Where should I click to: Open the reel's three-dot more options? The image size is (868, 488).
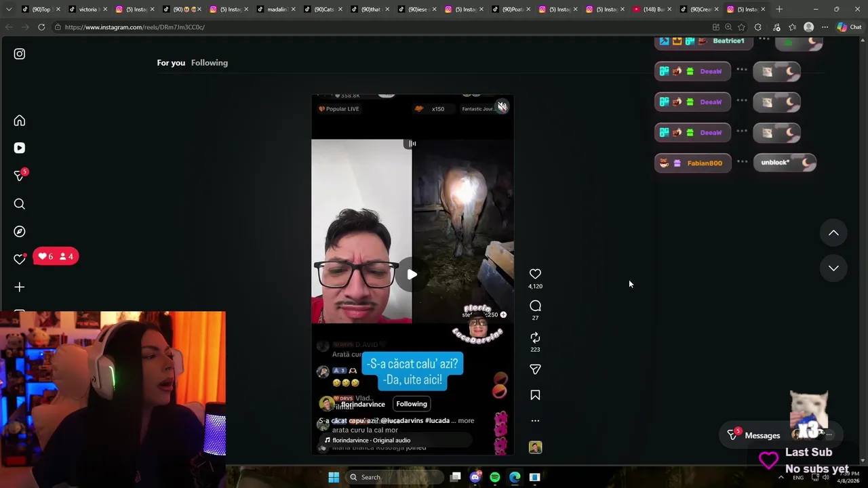pyautogui.click(x=535, y=421)
